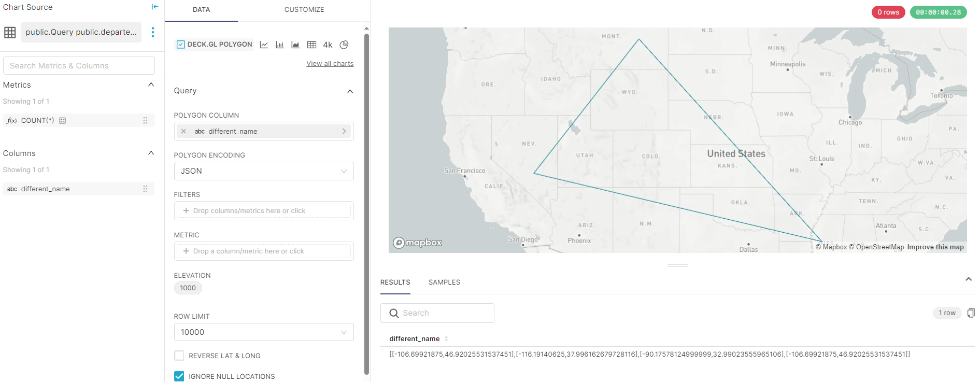The height and width of the screenshot is (382, 980).
Task: Focus the results Search field
Action: point(437,313)
